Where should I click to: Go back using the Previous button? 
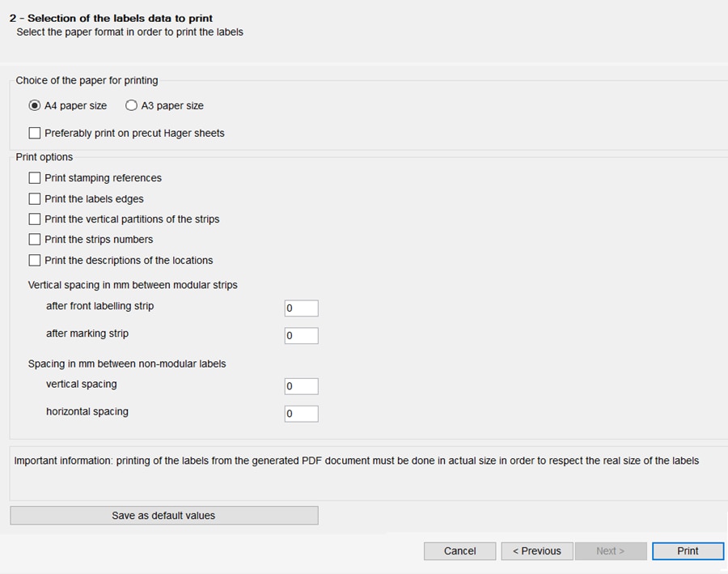(536, 551)
